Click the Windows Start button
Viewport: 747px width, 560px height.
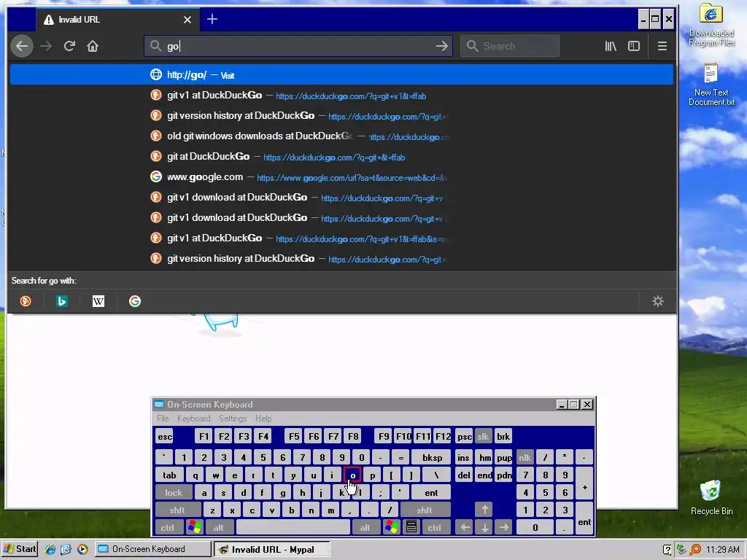pyautogui.click(x=20, y=549)
